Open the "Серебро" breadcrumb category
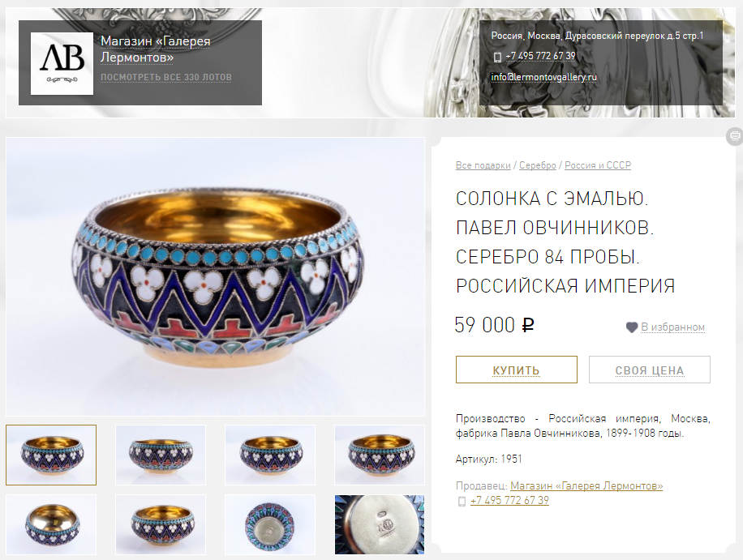 coord(537,165)
